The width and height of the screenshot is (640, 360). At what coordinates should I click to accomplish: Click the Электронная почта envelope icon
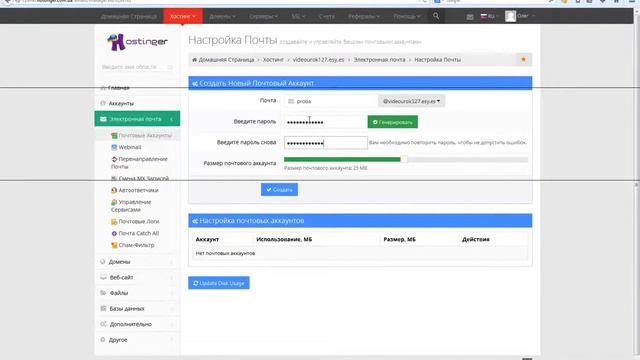point(103,119)
